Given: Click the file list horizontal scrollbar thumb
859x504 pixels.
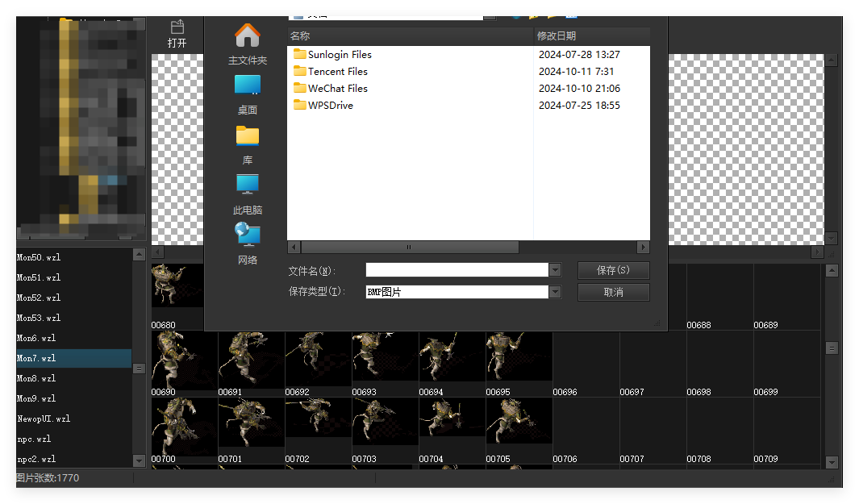Looking at the screenshot, I should point(410,247).
